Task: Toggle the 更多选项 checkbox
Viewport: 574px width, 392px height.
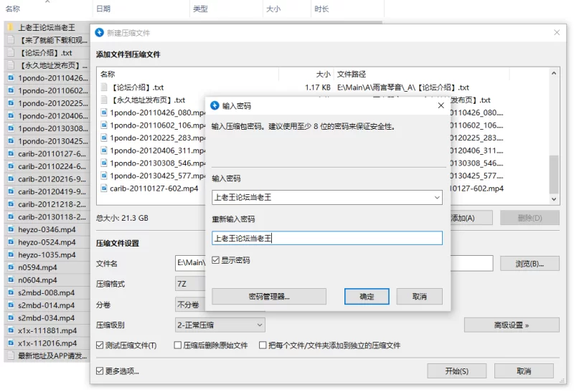Action: tap(100, 371)
